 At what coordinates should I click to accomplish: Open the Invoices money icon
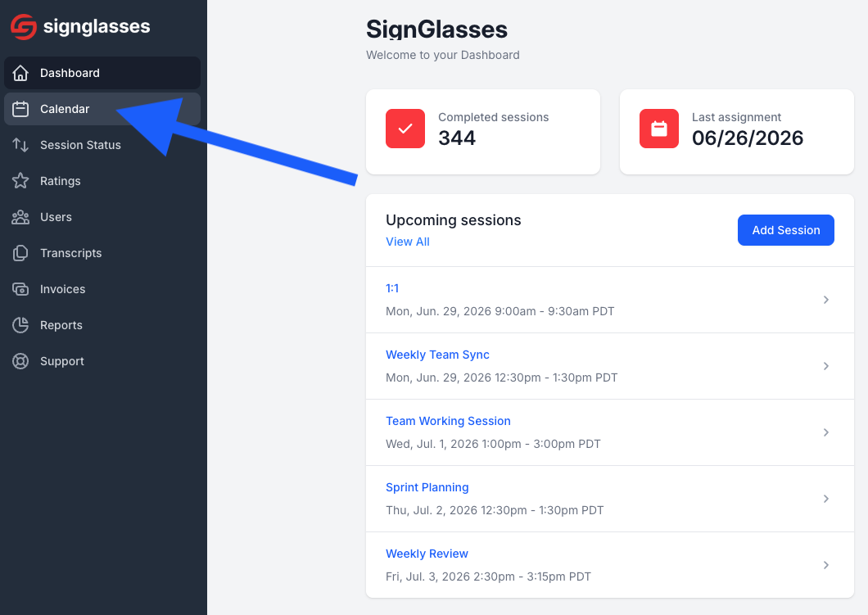[20, 289]
